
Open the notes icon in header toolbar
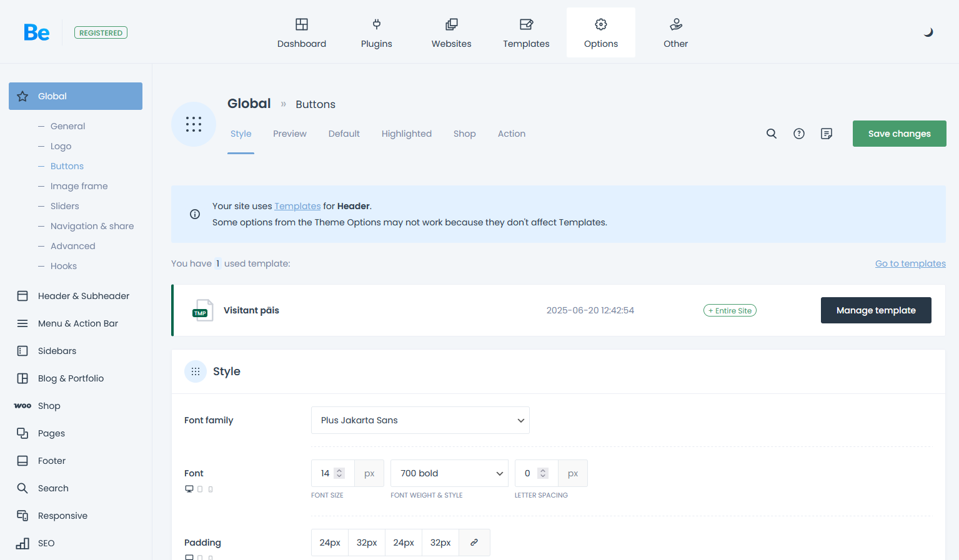click(x=827, y=134)
